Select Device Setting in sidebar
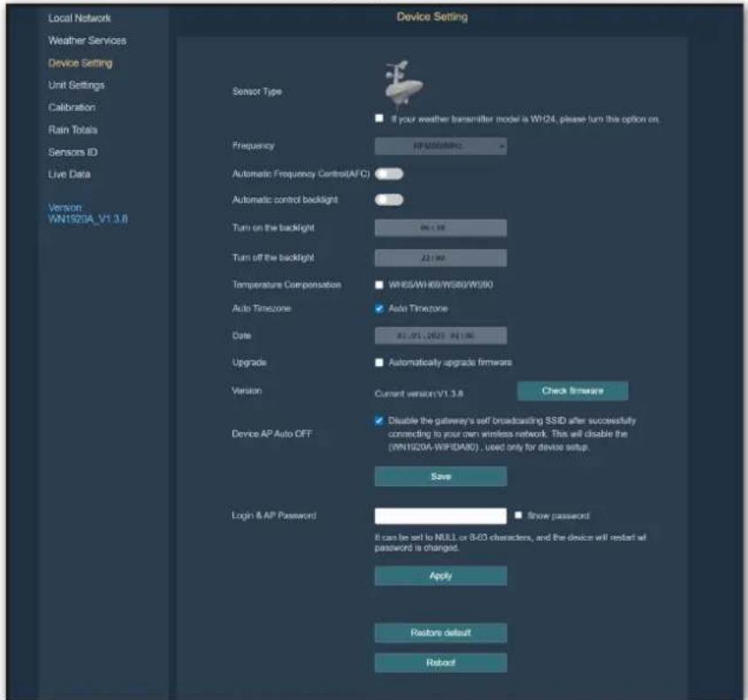 pyautogui.click(x=80, y=63)
